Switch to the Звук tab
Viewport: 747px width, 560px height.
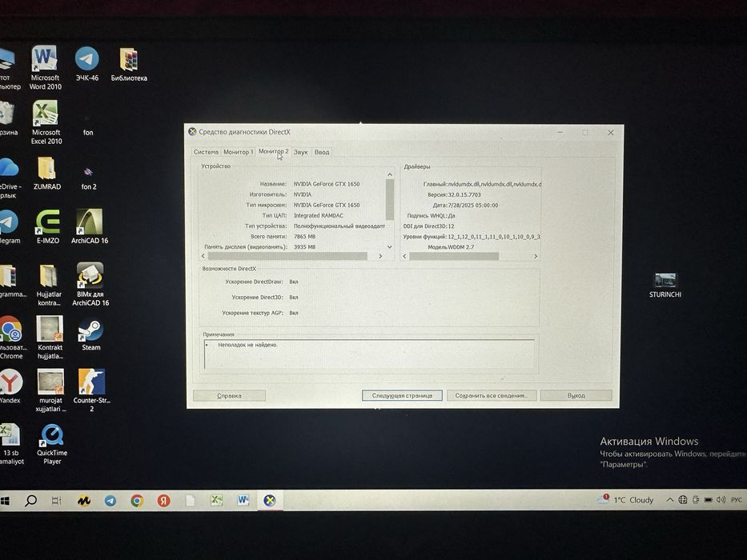[x=300, y=152]
